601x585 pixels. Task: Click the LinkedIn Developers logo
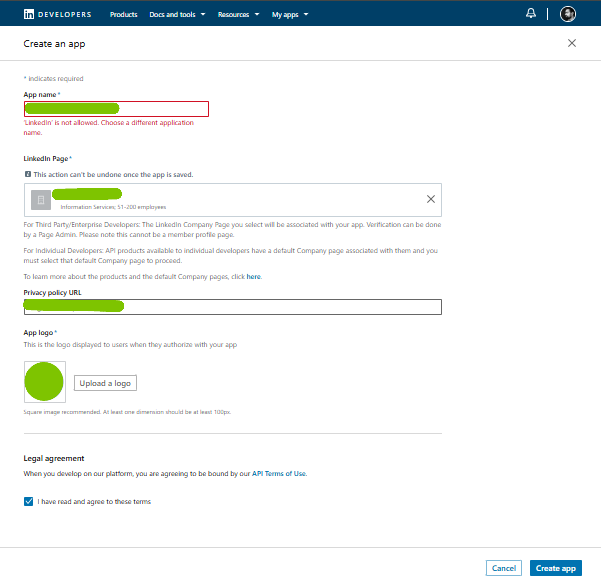click(57, 14)
